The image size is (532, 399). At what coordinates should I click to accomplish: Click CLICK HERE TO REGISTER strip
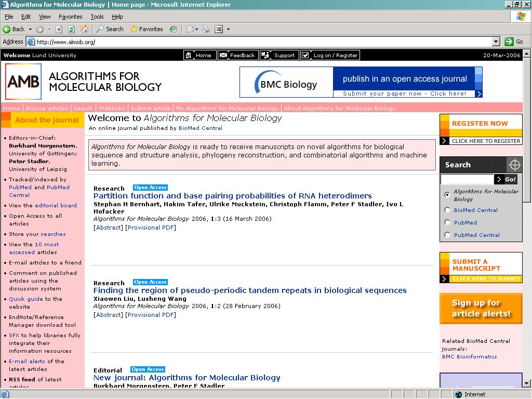481,141
